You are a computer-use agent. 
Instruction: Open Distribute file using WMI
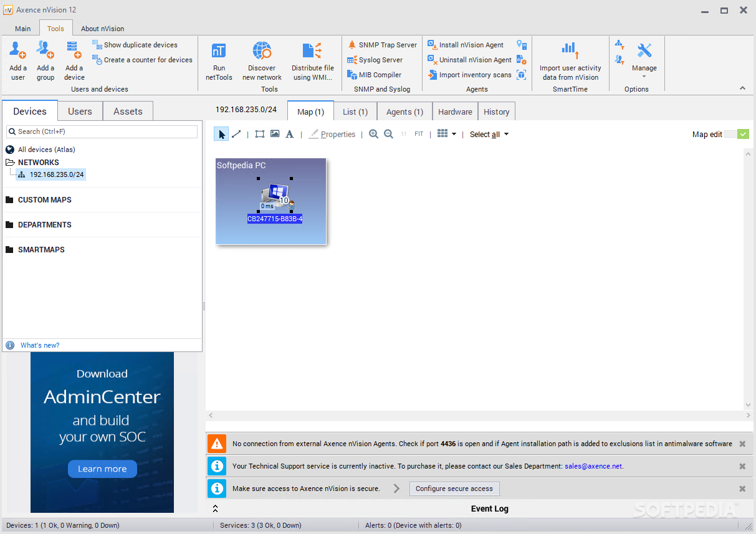[312, 61]
